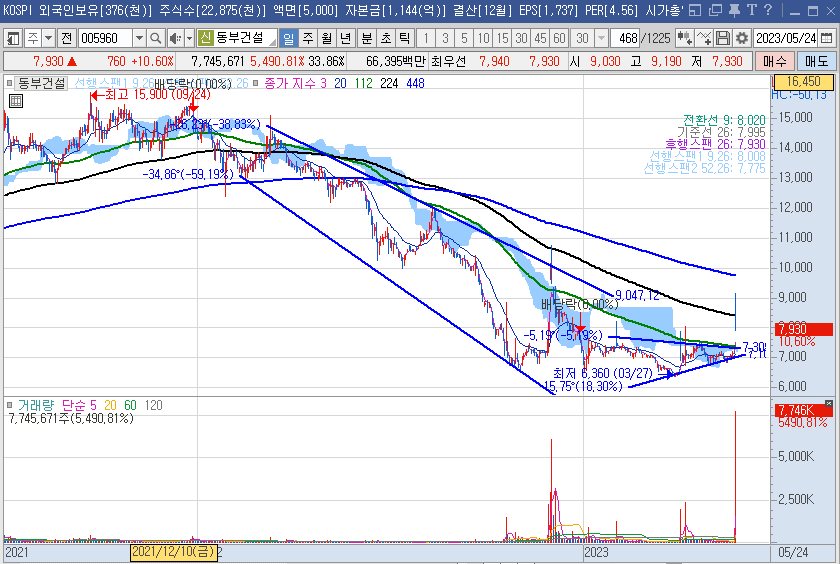Close the volume panel with the small x
The image size is (840, 564).
click(x=829, y=403)
